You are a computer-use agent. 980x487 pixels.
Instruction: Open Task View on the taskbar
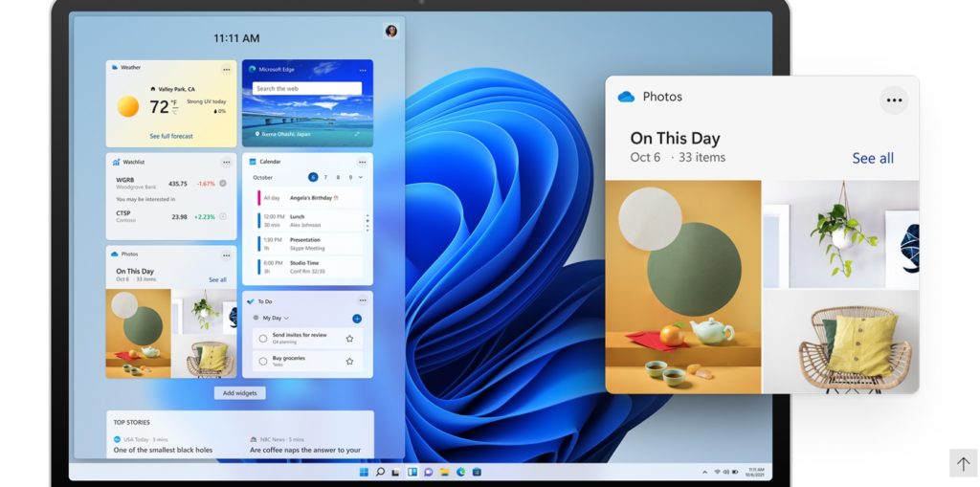(x=395, y=472)
